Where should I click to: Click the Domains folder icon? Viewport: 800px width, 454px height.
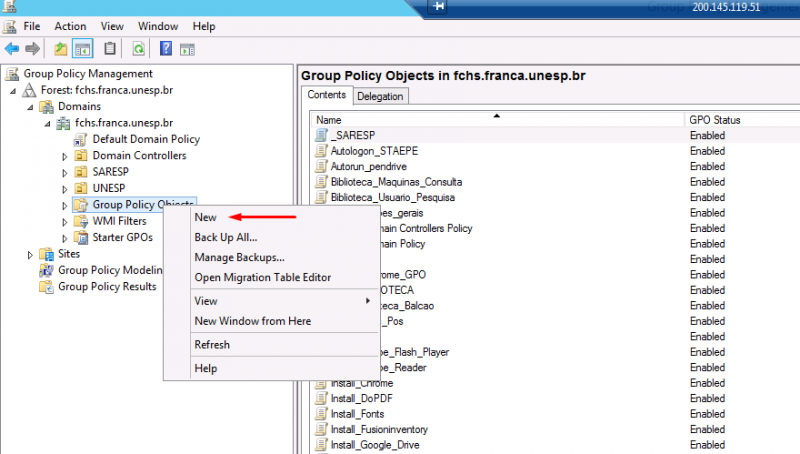tap(46, 107)
